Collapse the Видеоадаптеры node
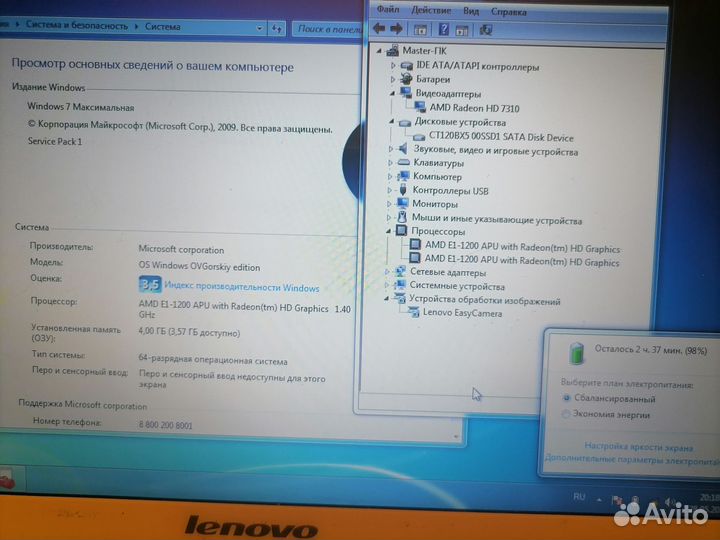720x540 pixels. [x=392, y=93]
